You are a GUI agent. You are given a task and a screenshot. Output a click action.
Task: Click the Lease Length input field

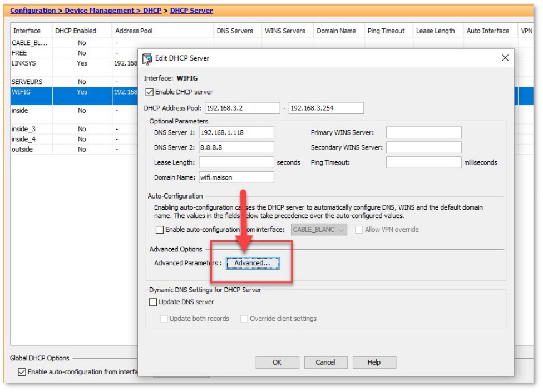[x=236, y=163]
